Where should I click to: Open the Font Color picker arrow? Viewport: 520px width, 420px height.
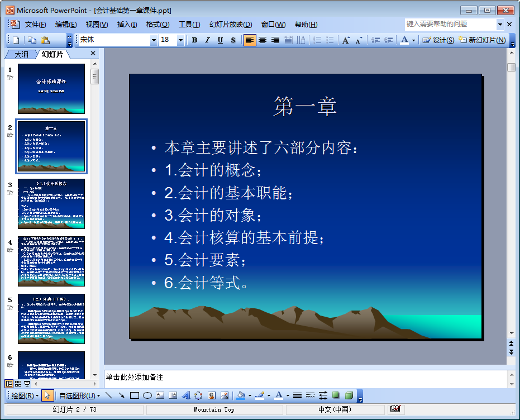pyautogui.click(x=413, y=40)
